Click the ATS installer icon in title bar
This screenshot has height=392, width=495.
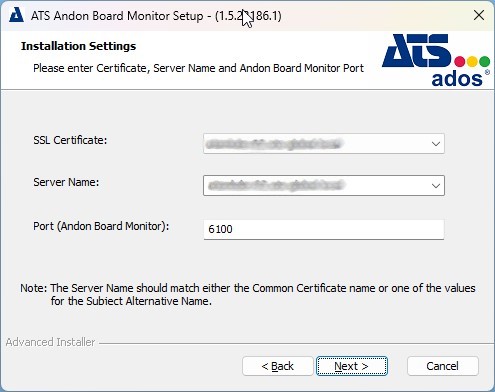(16, 15)
